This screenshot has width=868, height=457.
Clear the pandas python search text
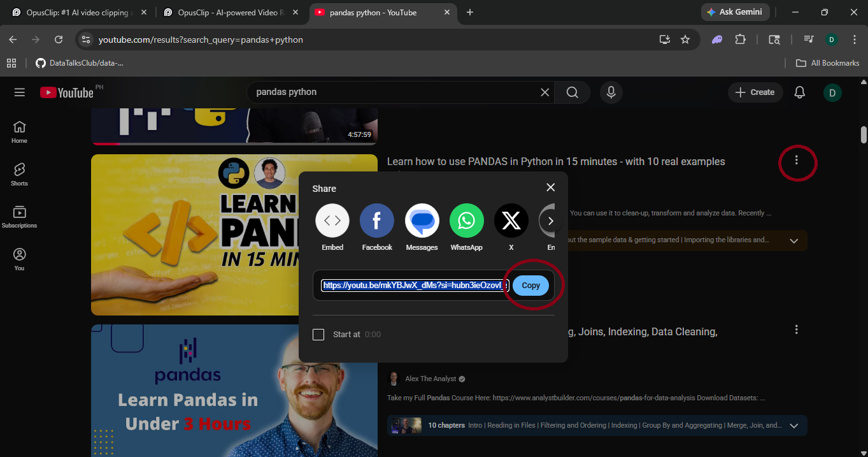pyautogui.click(x=545, y=92)
